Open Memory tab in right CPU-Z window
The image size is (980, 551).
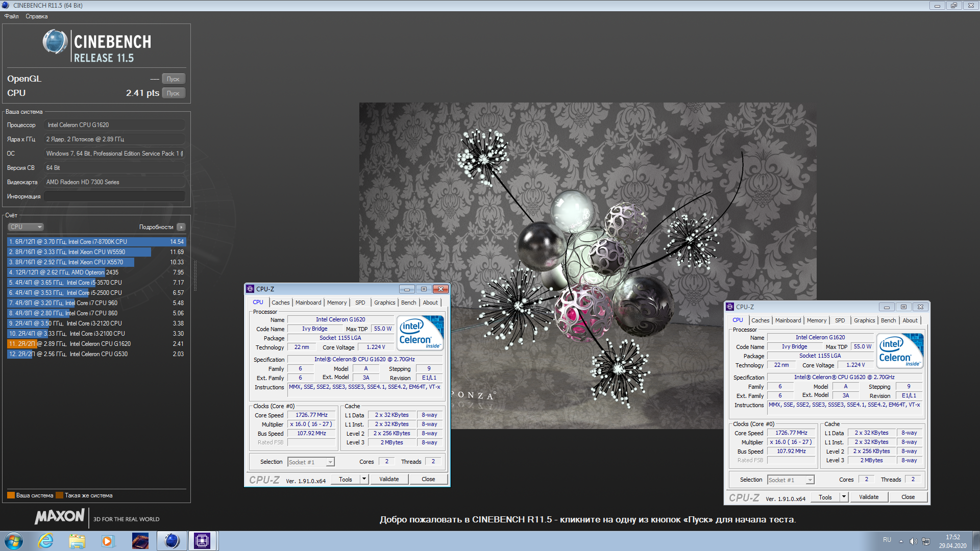click(x=817, y=320)
